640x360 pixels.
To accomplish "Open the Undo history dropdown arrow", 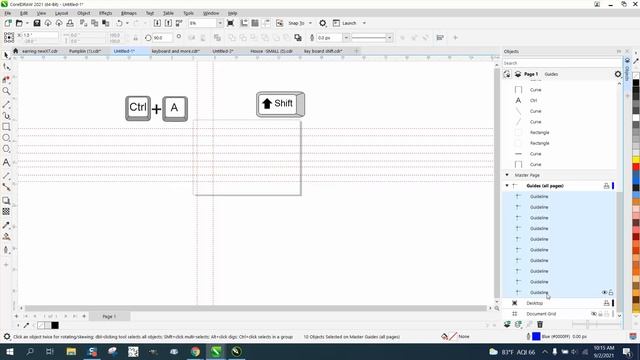I will click(x=127, y=23).
